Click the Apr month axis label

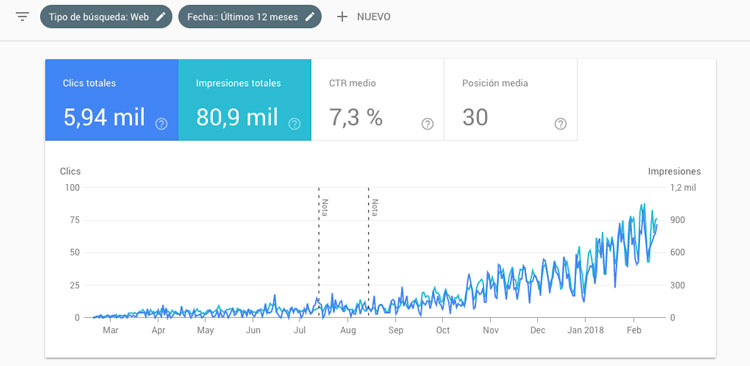pos(158,330)
